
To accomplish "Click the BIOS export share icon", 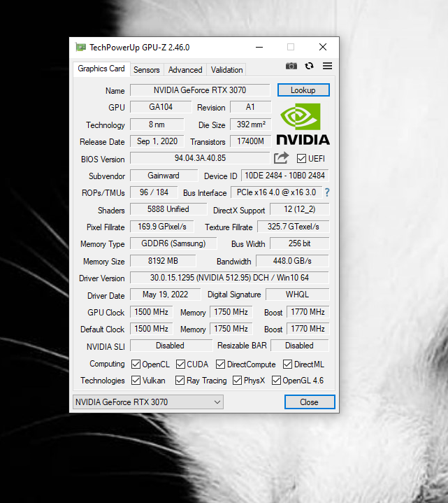I will coord(281,158).
